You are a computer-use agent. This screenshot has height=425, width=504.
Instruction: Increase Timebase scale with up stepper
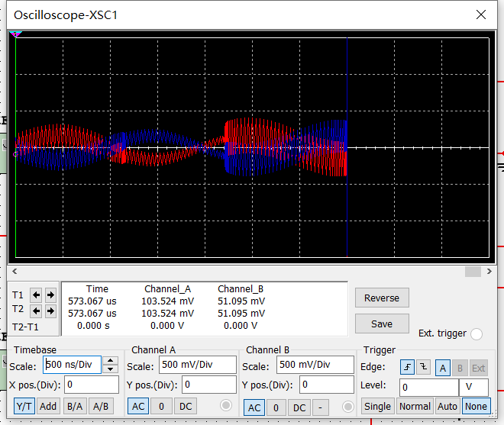(x=111, y=361)
